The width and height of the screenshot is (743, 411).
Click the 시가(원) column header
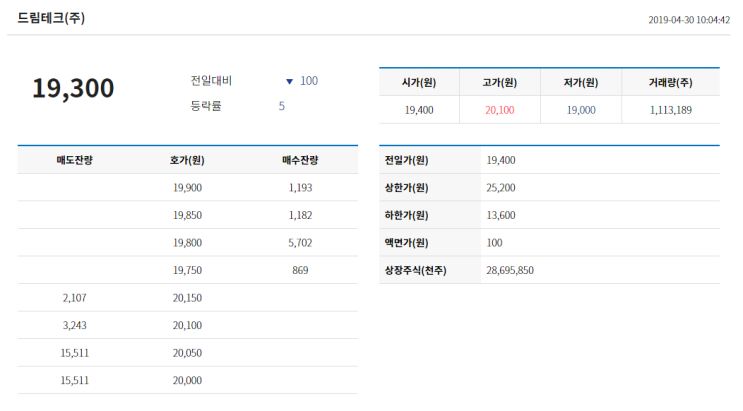click(419, 82)
